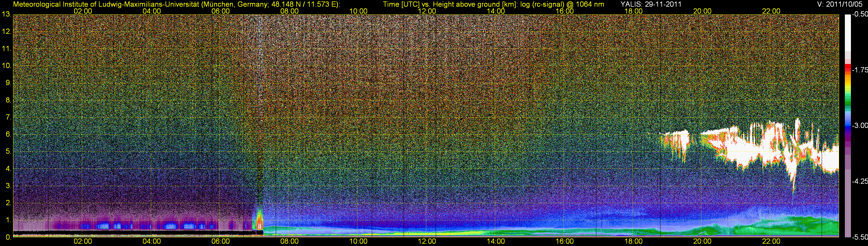Select the "11." height axis label

click(x=7, y=49)
